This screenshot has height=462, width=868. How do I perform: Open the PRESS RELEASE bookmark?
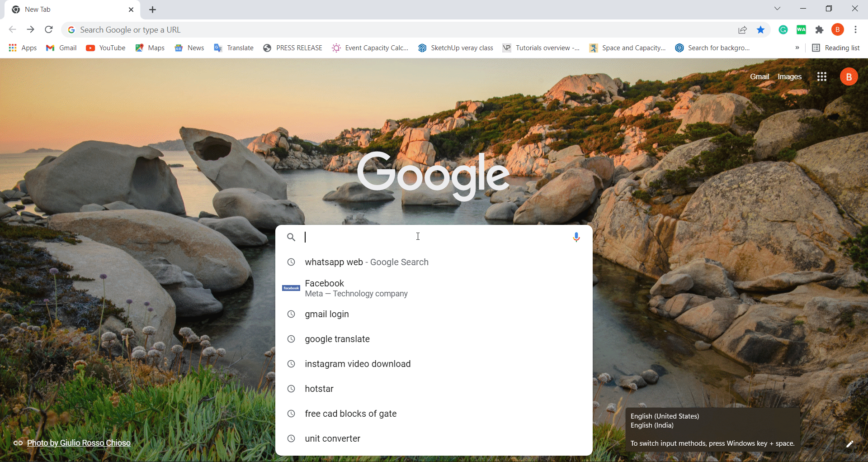[293, 48]
